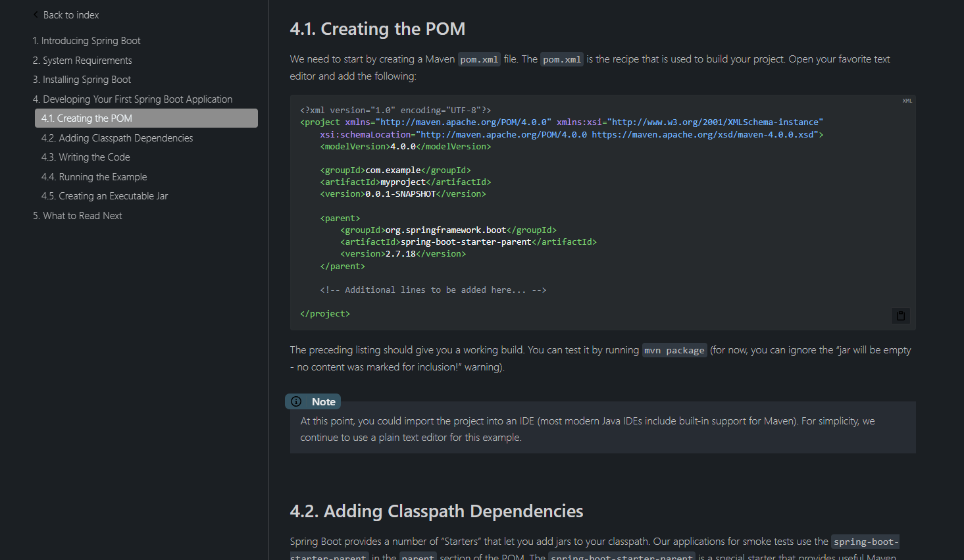Click the groupId com.example line
The height and width of the screenshot is (560, 964).
pyautogui.click(x=395, y=170)
